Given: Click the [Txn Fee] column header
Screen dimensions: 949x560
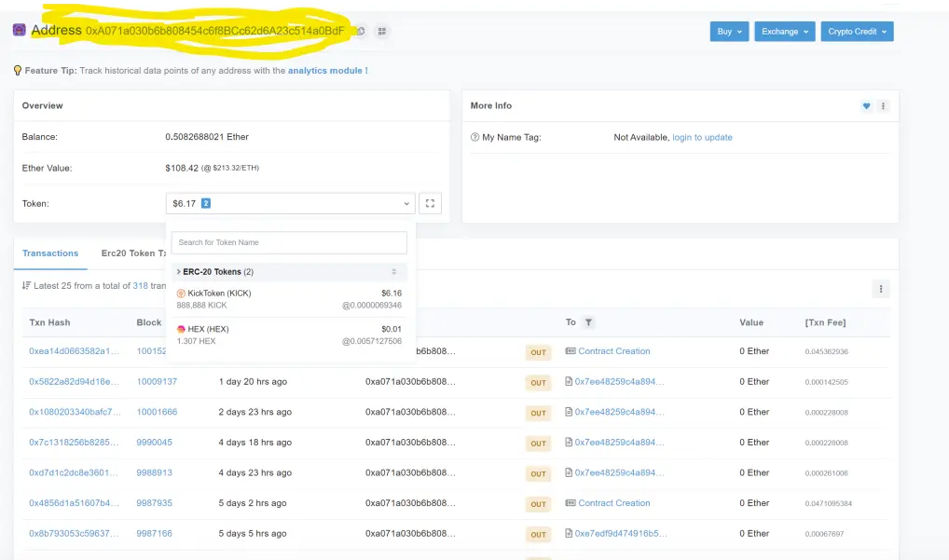Looking at the screenshot, I should [x=826, y=322].
